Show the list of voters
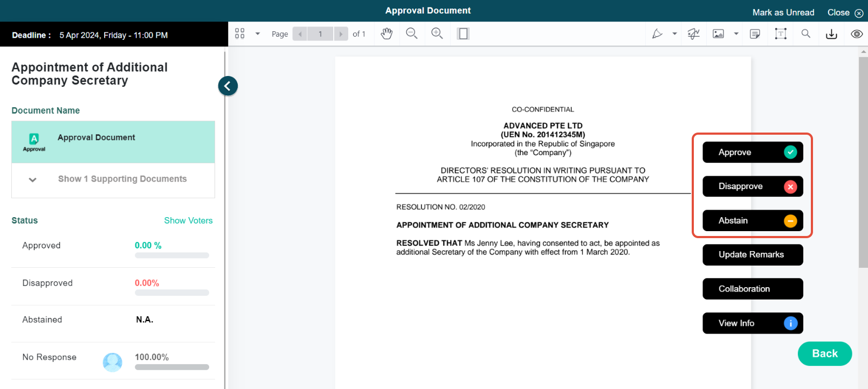The height and width of the screenshot is (389, 868). coord(188,220)
